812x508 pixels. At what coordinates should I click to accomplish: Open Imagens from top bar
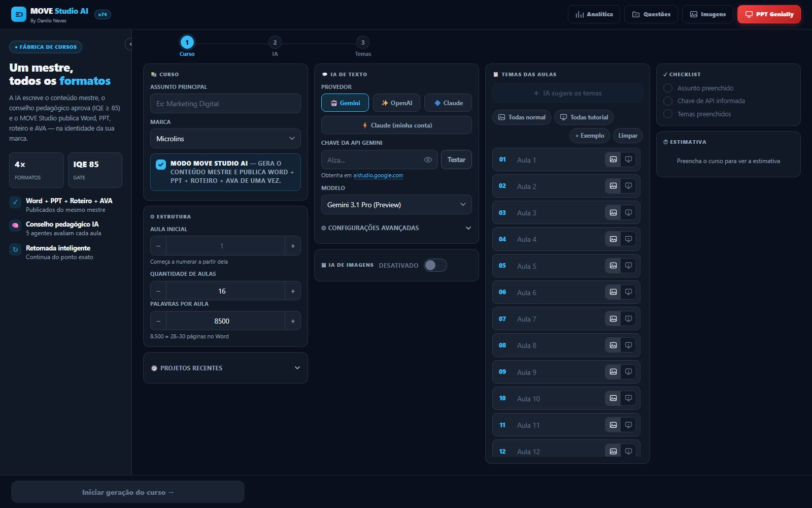point(707,14)
